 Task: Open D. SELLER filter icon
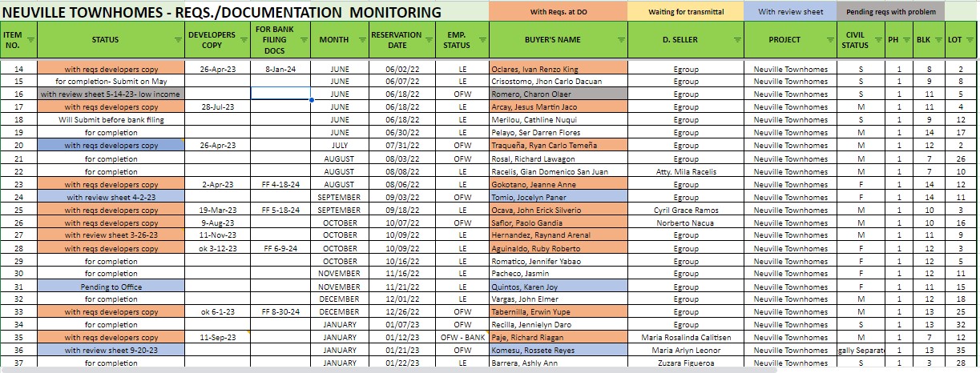738,39
